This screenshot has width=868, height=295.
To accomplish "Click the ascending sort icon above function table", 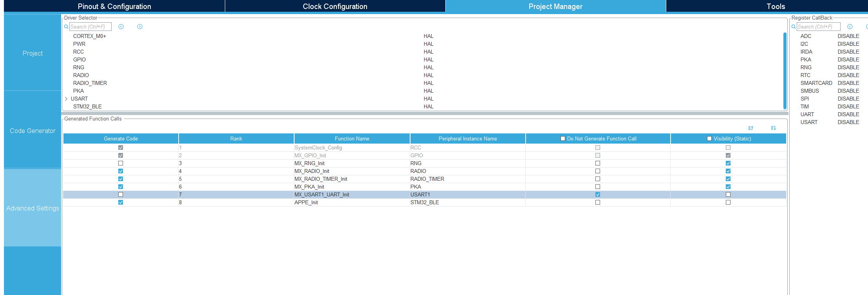I will pos(750,128).
